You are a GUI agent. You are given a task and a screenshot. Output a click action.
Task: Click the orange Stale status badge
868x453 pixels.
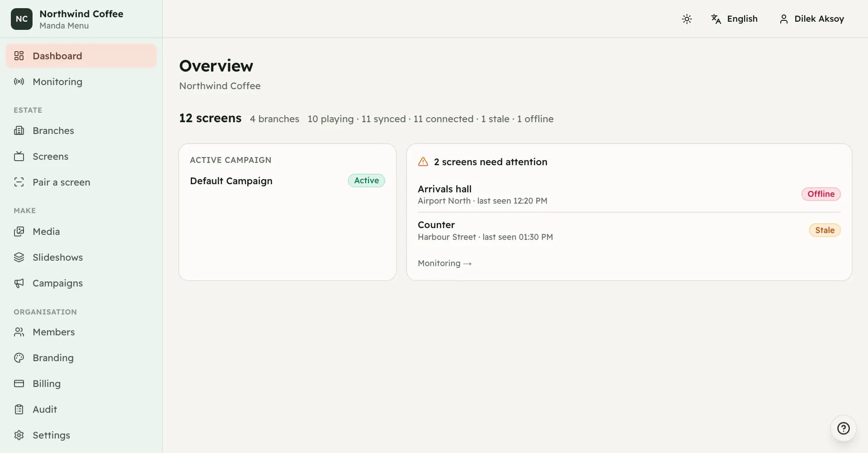[x=825, y=230]
